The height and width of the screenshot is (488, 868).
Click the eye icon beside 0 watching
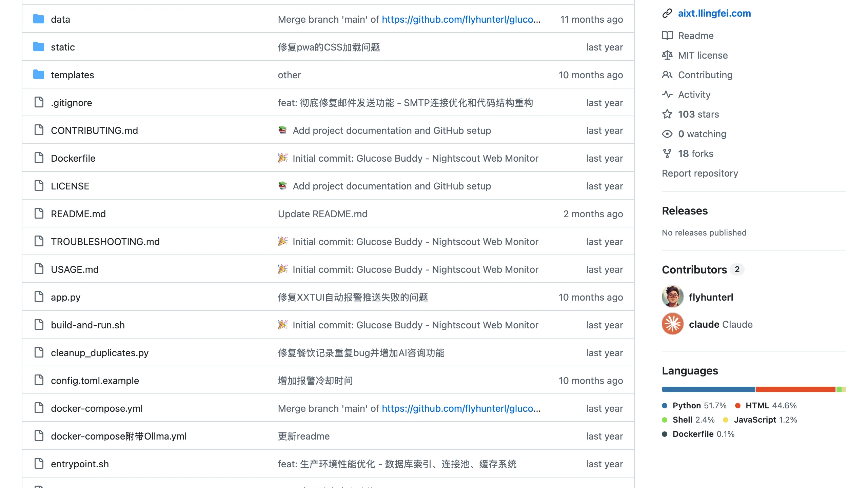pyautogui.click(x=667, y=134)
